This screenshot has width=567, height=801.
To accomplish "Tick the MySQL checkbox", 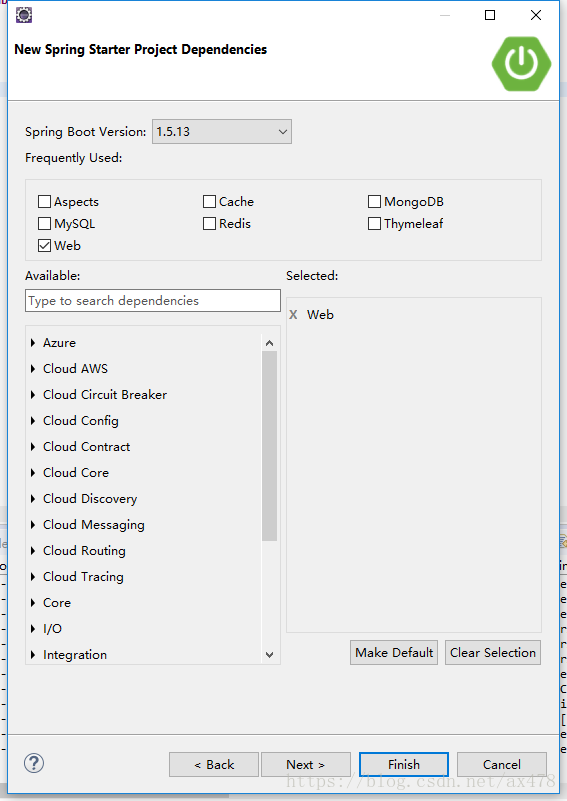I will [x=44, y=224].
